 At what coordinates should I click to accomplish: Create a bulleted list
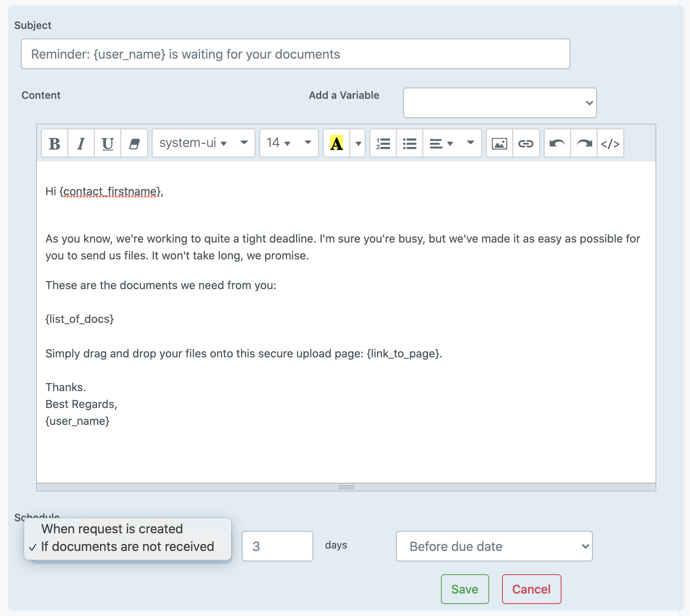coord(409,143)
